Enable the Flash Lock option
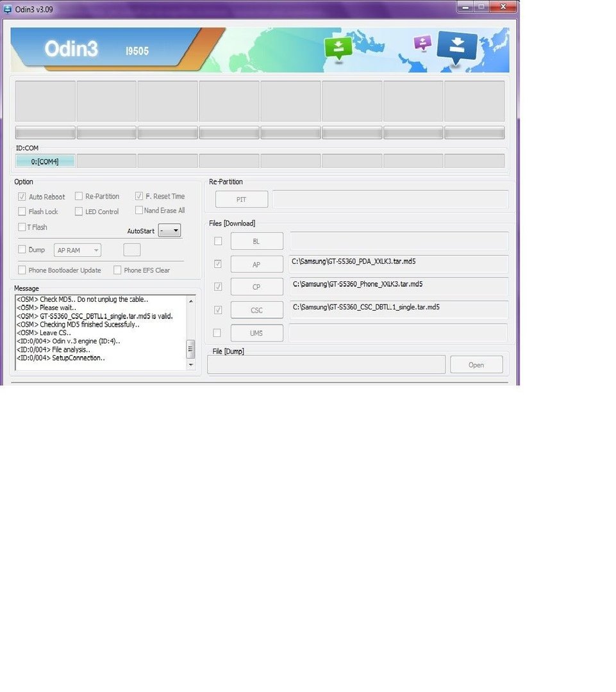616x692 pixels. [x=22, y=211]
